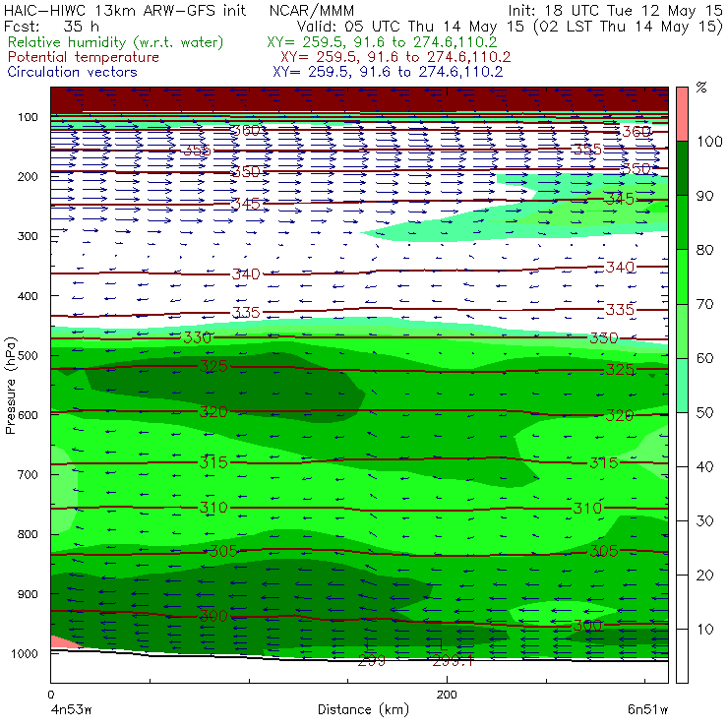The height and width of the screenshot is (728, 728).
Task: Click the red "Potential temperature" legend label
Action: click(x=84, y=58)
